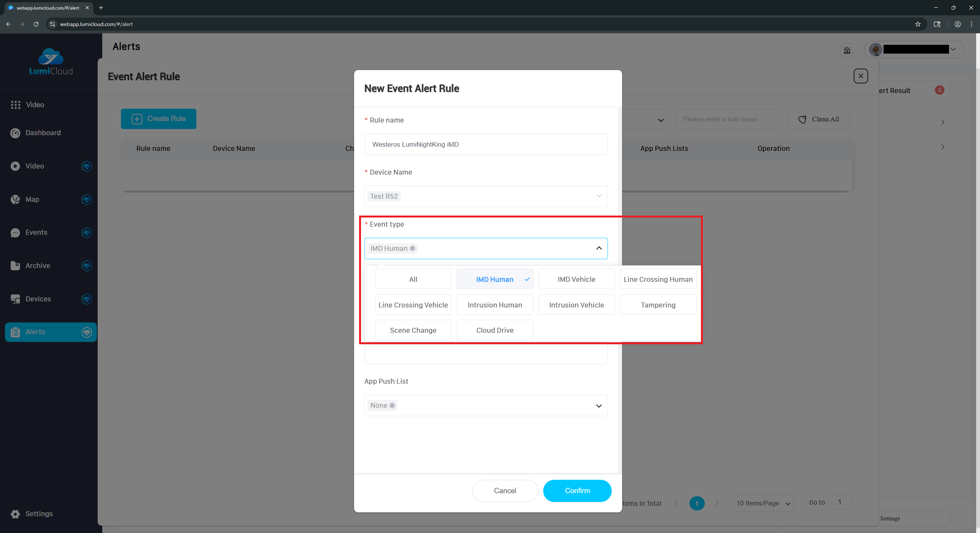Viewport: 980px width, 533px height.
Task: Open the App Push List dropdown
Action: tap(599, 405)
